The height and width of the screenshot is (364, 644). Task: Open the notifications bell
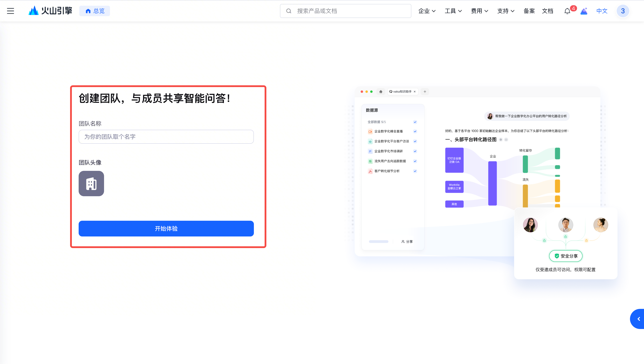tap(567, 11)
